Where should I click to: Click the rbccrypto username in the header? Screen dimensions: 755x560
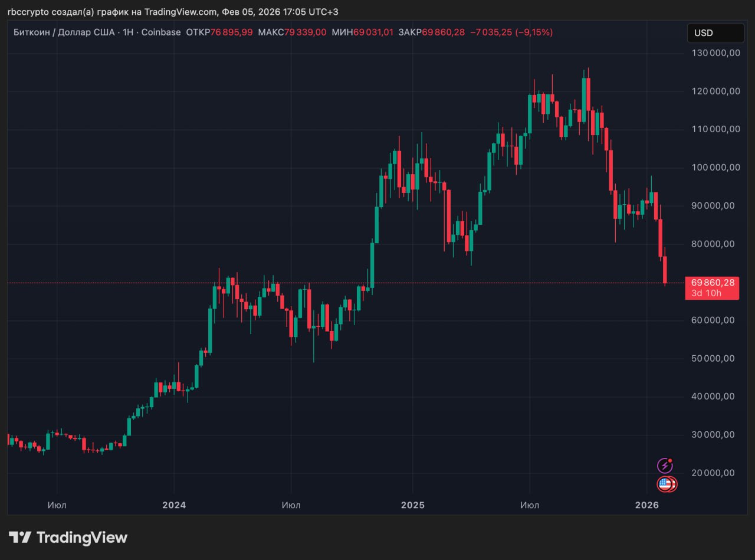(28, 12)
